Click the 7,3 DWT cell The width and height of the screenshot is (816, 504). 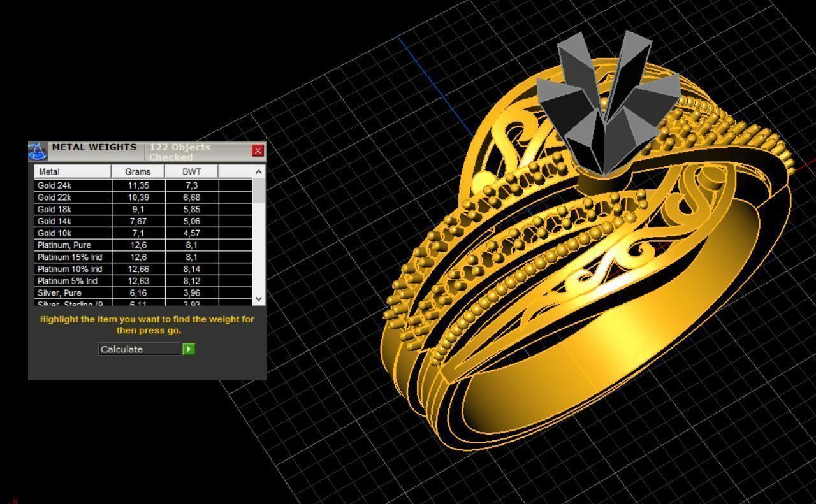[192, 185]
